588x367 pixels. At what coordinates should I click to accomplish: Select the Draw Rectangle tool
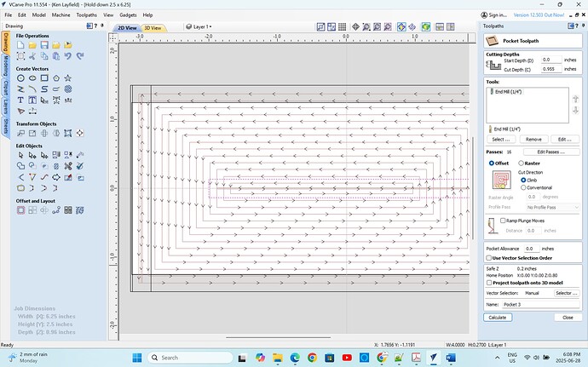(44, 78)
